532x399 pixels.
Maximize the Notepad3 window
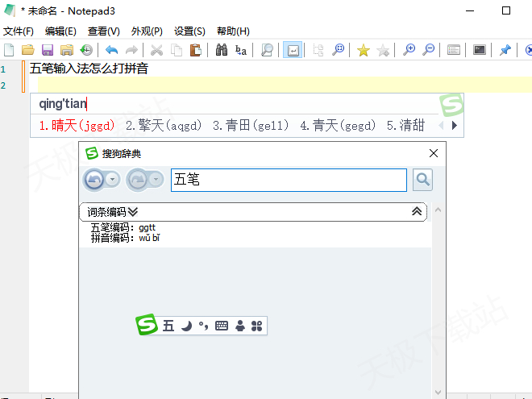[506, 10]
